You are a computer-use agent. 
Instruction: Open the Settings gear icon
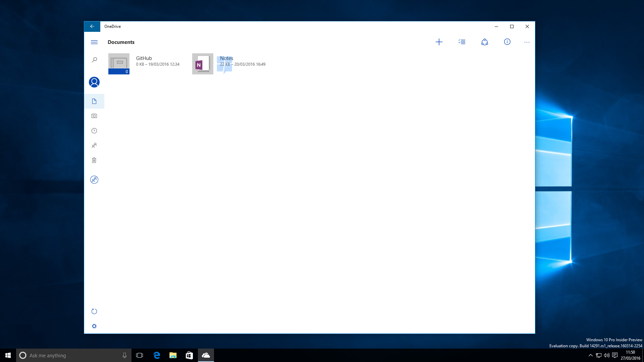click(94, 326)
